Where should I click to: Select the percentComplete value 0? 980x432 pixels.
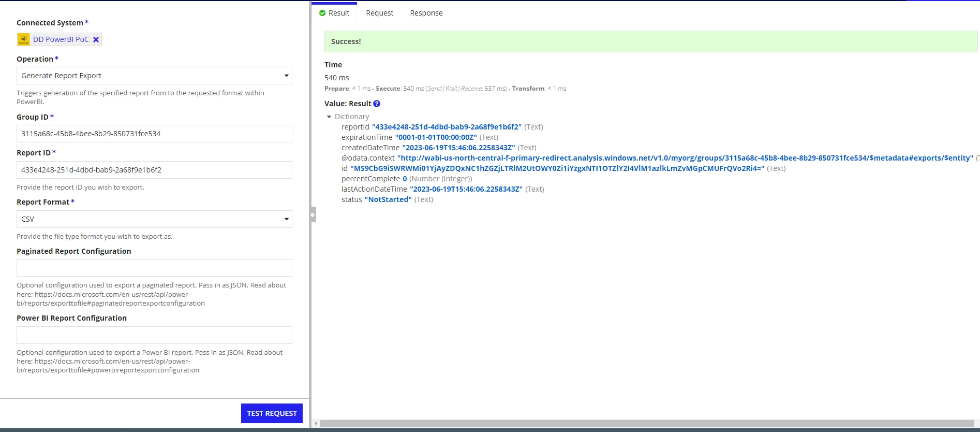(x=405, y=179)
